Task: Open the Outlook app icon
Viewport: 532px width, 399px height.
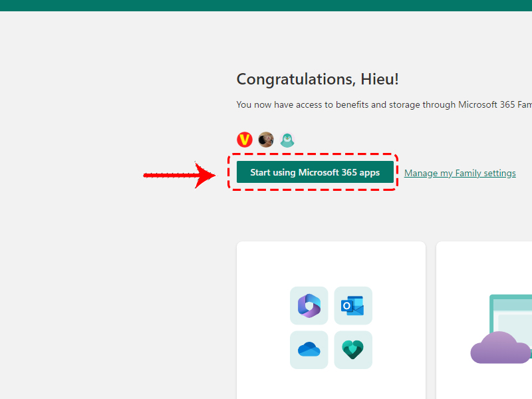Action: tap(353, 306)
